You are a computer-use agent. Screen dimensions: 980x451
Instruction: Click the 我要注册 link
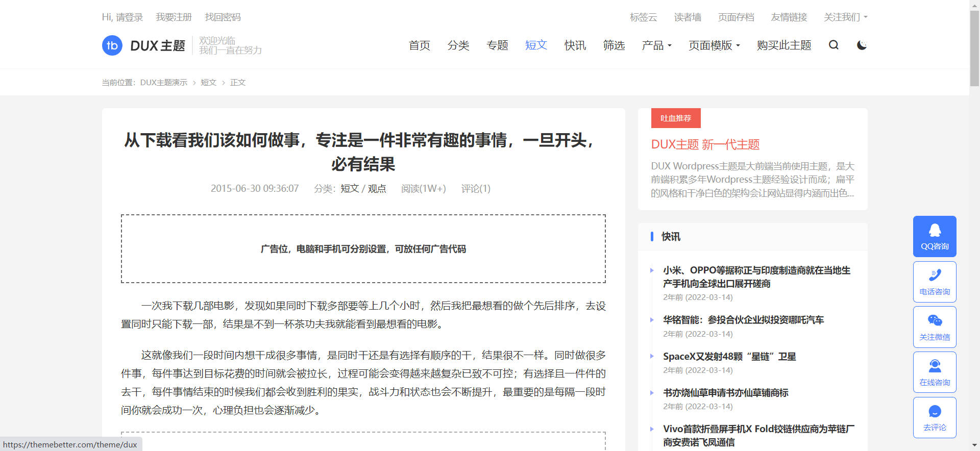pyautogui.click(x=174, y=17)
